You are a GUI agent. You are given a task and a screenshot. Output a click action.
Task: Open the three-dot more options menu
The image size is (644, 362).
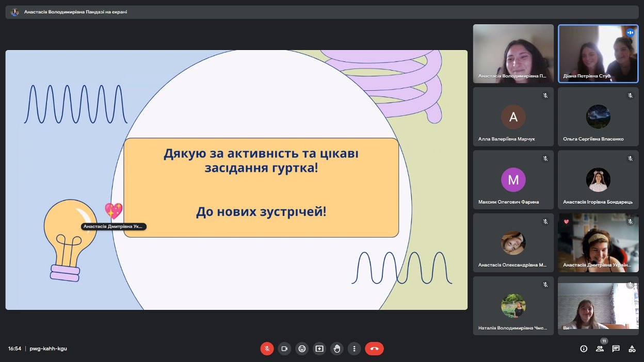[x=354, y=349]
